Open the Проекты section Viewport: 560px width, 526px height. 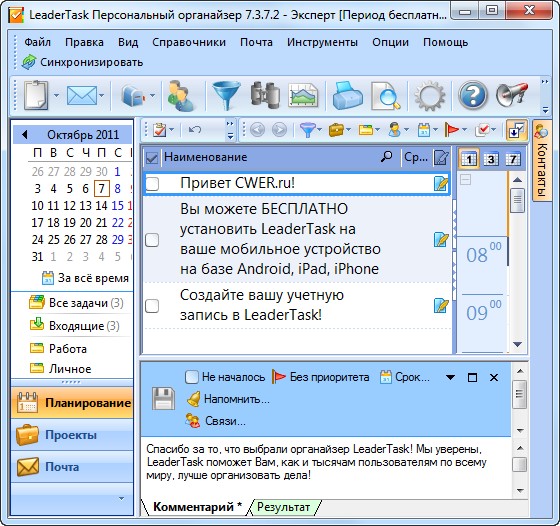point(72,435)
